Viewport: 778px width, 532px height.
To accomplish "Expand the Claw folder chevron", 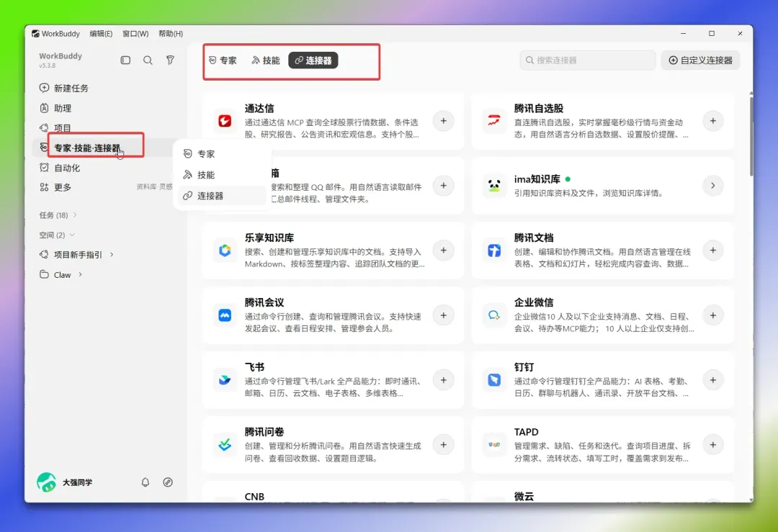I will coord(81,274).
